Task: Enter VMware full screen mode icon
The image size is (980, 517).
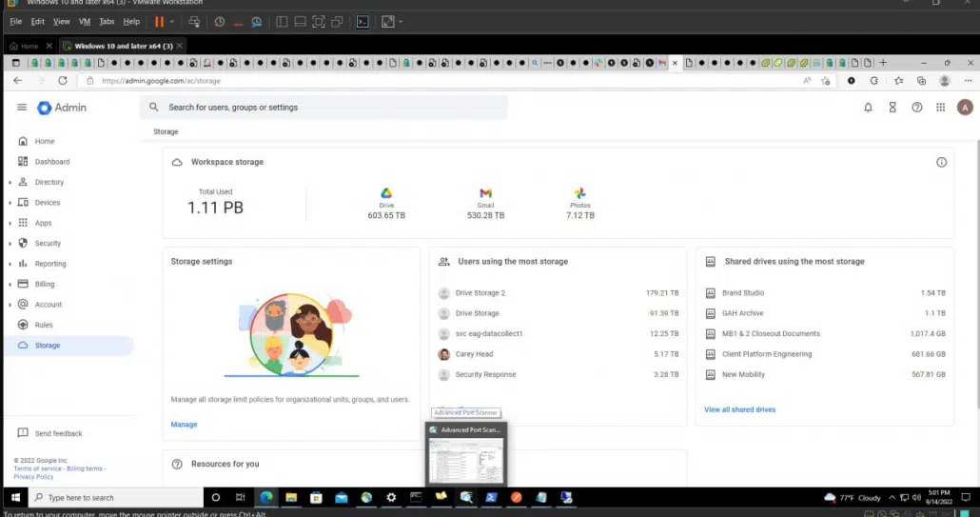Action: 319,22
